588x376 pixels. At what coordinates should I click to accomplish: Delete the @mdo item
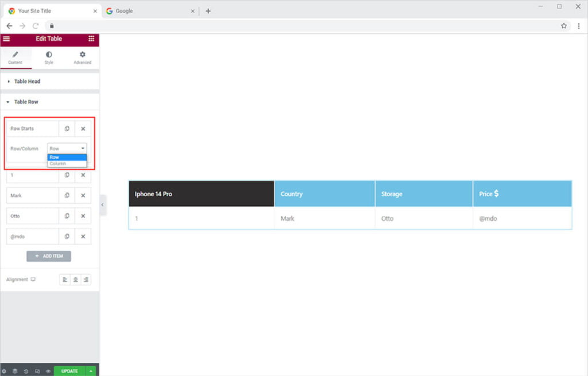(83, 237)
